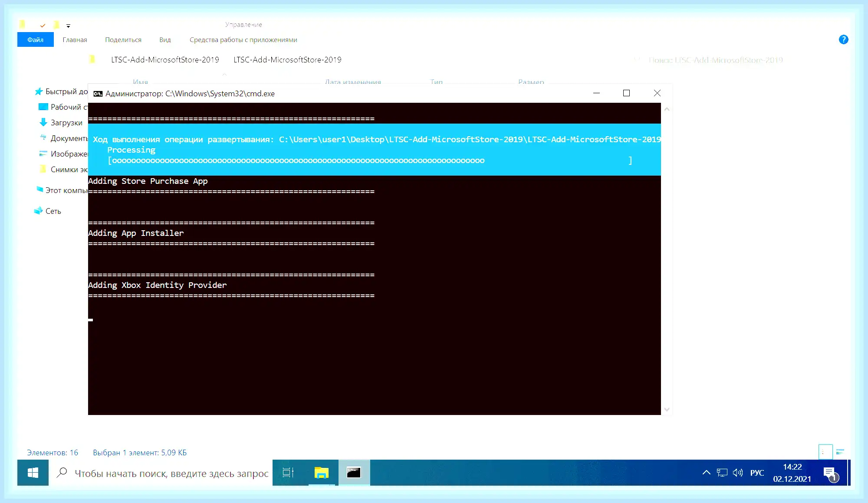Viewport: 868px width, 503px height.
Task: Open the Файл ribbon tab
Action: click(36, 39)
